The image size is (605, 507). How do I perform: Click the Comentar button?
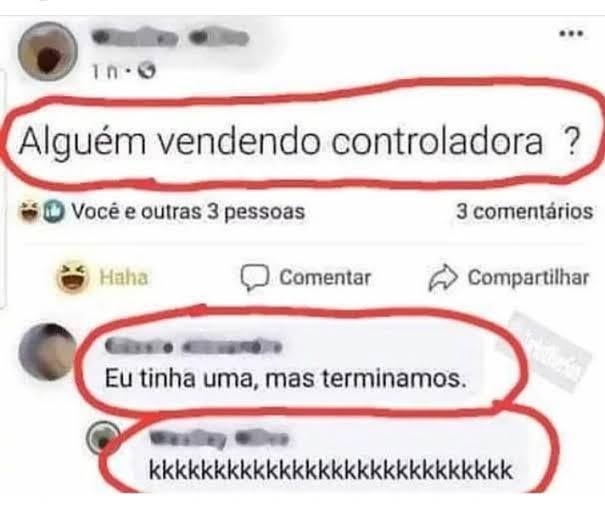306,277
